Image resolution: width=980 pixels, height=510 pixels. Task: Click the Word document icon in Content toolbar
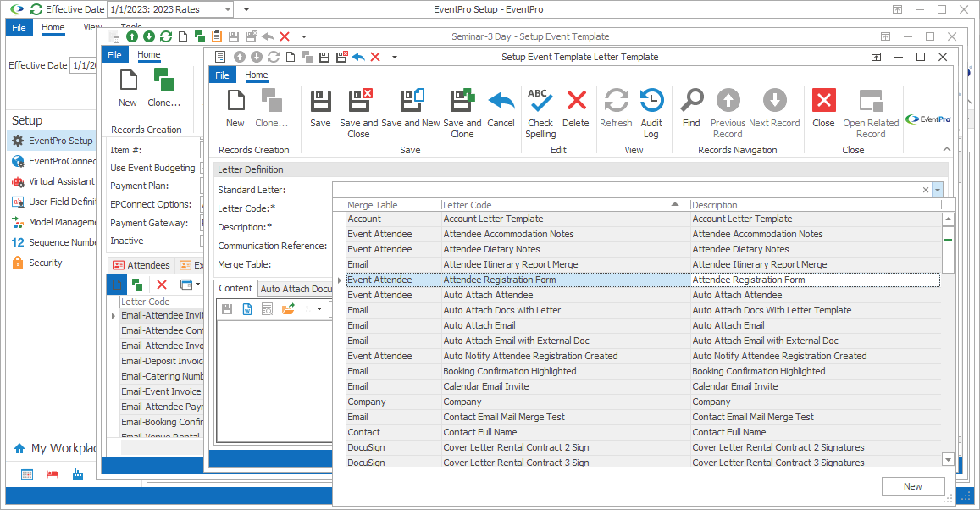(247, 308)
